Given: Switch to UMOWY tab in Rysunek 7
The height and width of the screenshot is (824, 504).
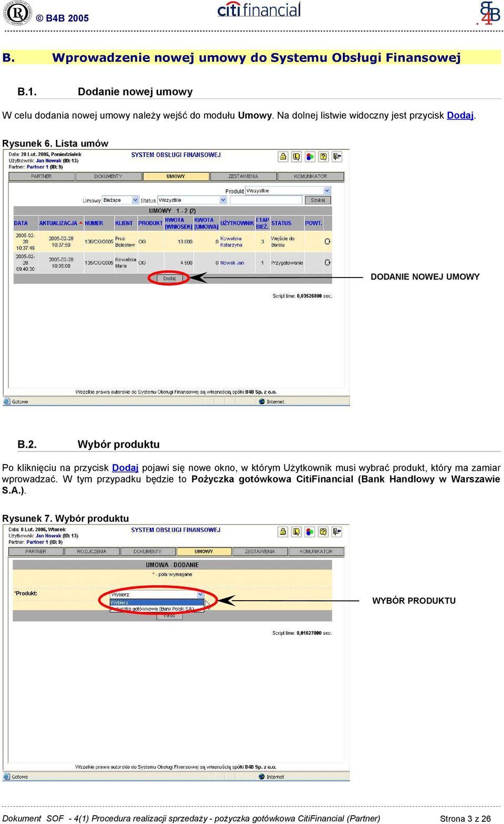Looking at the screenshot, I should (204, 552).
